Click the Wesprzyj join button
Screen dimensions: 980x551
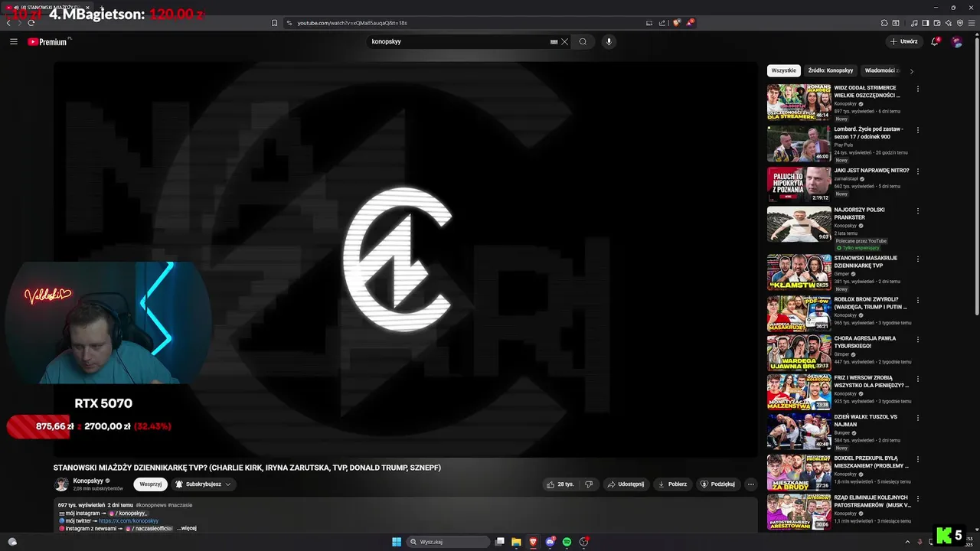151,484
